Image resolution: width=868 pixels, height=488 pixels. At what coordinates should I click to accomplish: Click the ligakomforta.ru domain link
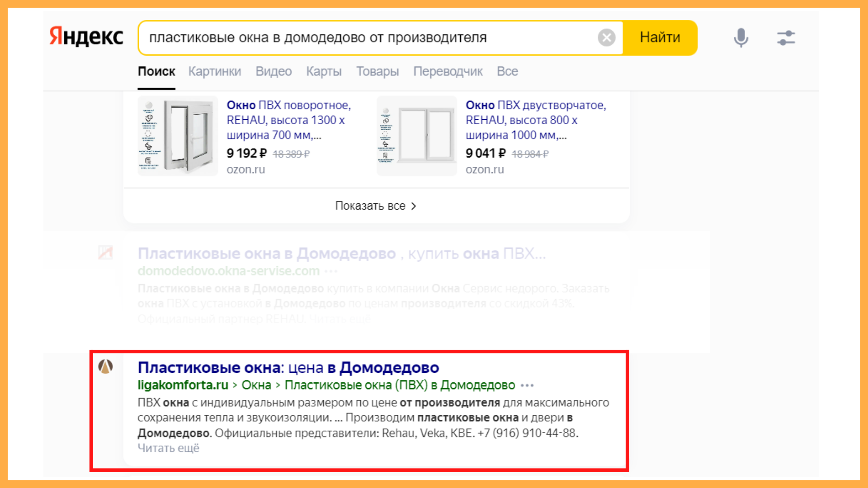click(183, 385)
